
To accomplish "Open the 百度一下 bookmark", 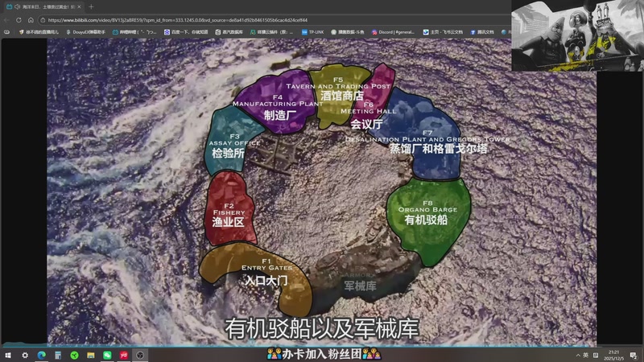I will tap(186, 31).
